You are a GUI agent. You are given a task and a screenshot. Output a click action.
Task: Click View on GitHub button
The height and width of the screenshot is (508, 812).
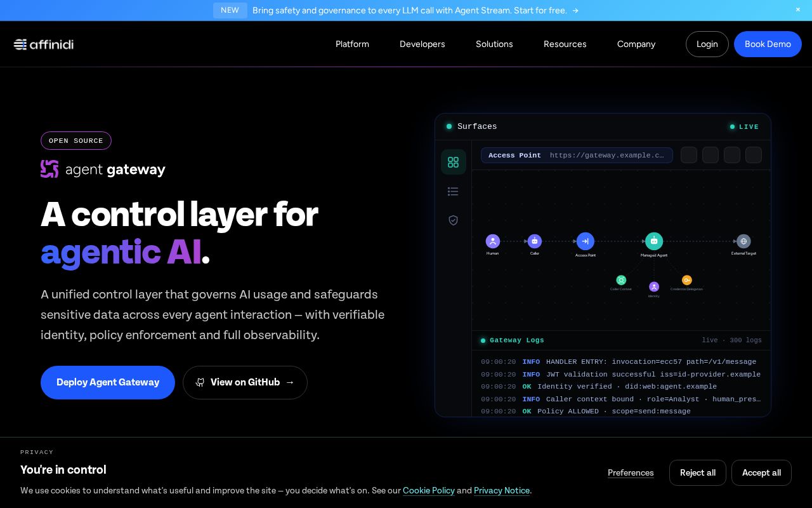pyautogui.click(x=245, y=382)
